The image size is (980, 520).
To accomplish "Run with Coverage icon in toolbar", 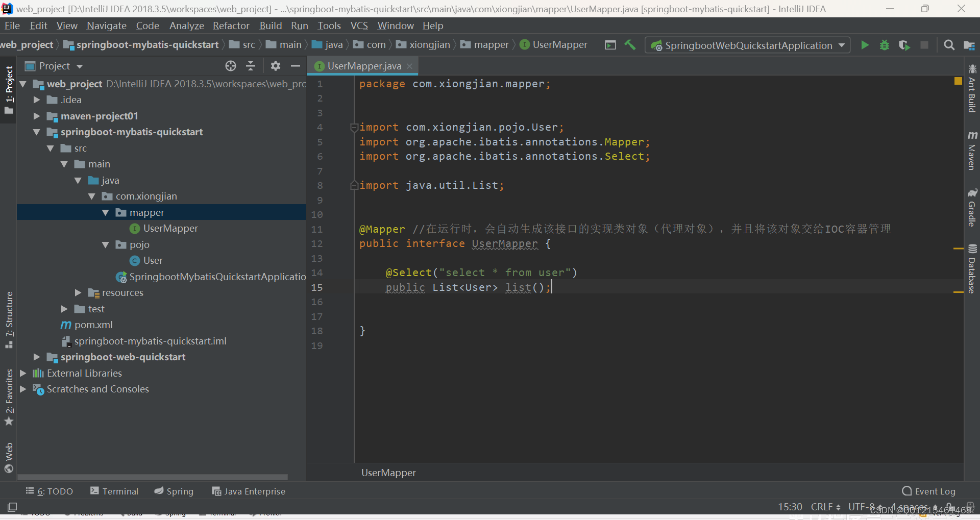I will tap(904, 45).
